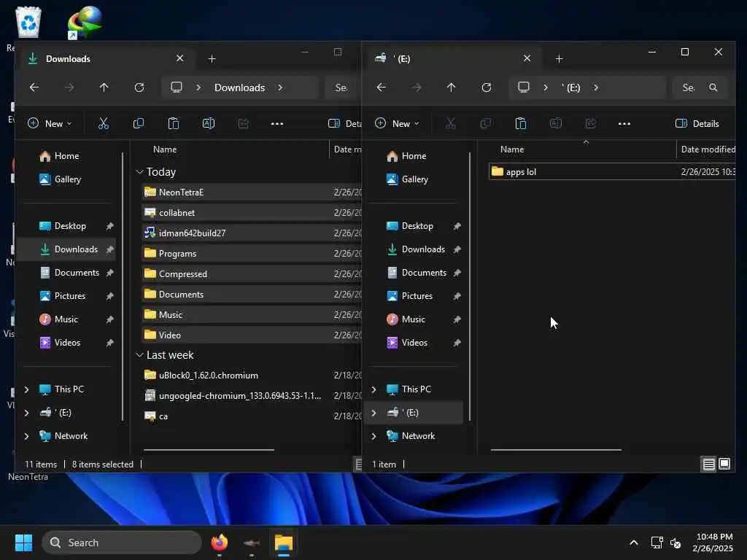
Task: Expand breadcrumb chevron after Downloads
Action: [280, 87]
